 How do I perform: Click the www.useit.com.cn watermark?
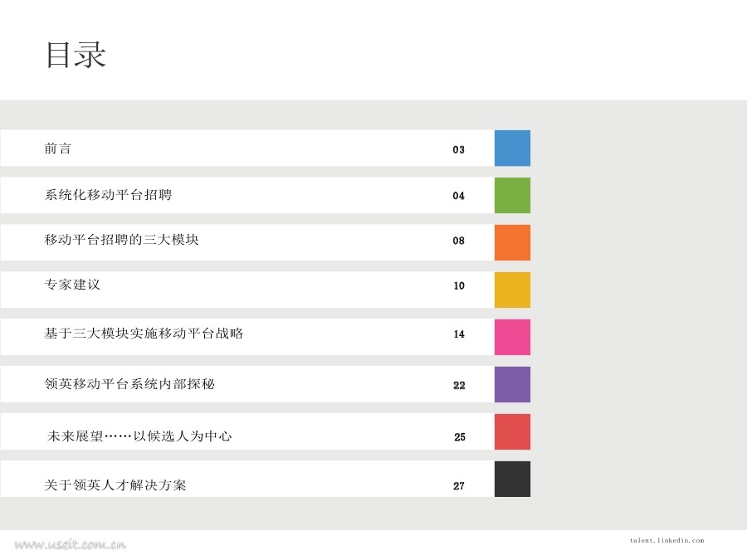pyautogui.click(x=71, y=545)
